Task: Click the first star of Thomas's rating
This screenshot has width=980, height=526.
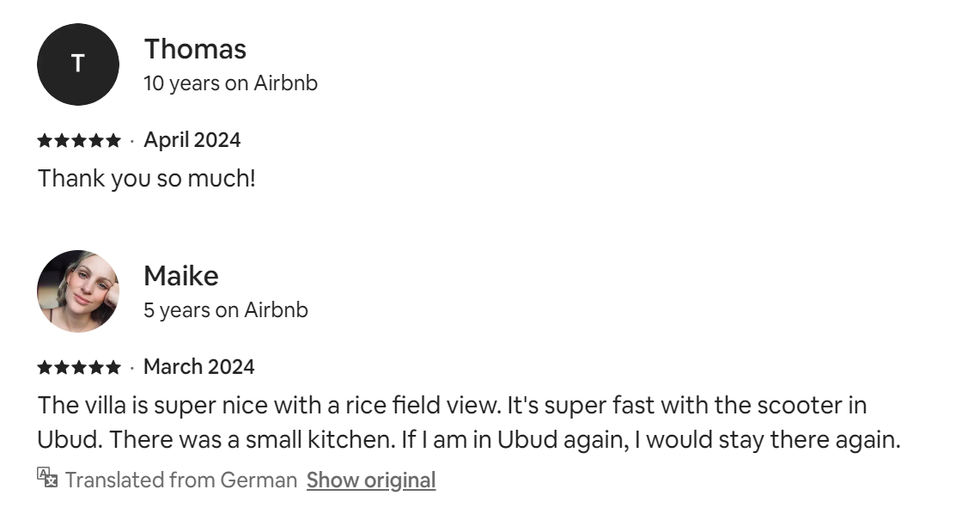Action: (45, 140)
